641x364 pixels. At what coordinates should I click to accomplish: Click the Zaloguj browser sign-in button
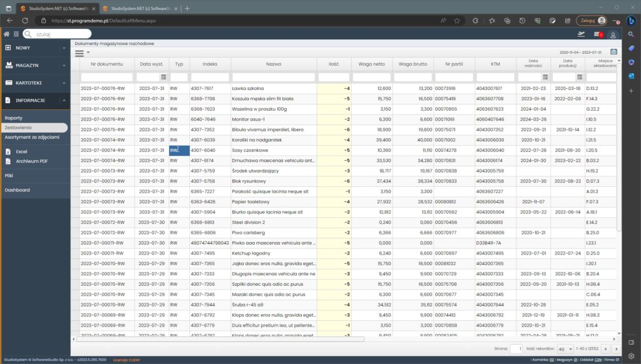tap(592, 20)
